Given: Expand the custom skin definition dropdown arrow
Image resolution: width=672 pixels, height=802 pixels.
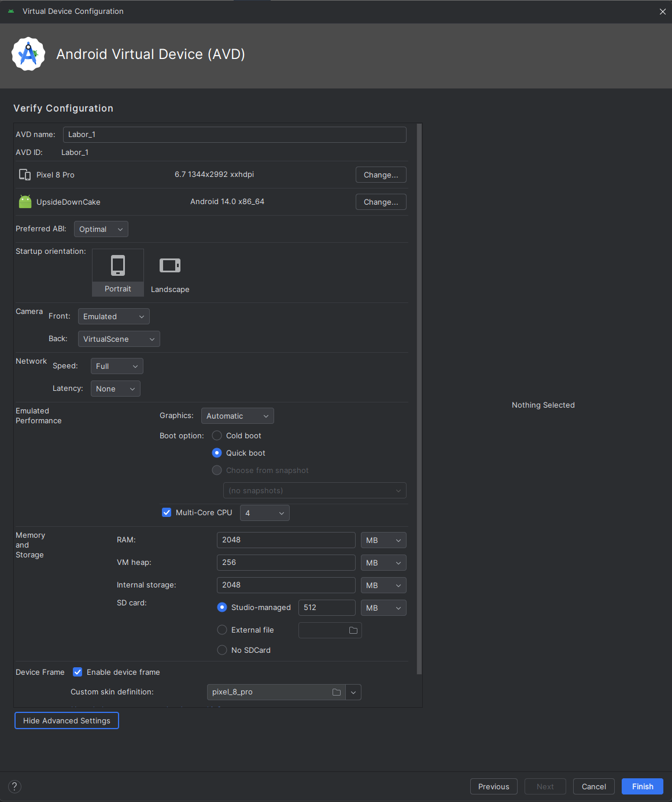Looking at the screenshot, I should [x=353, y=692].
